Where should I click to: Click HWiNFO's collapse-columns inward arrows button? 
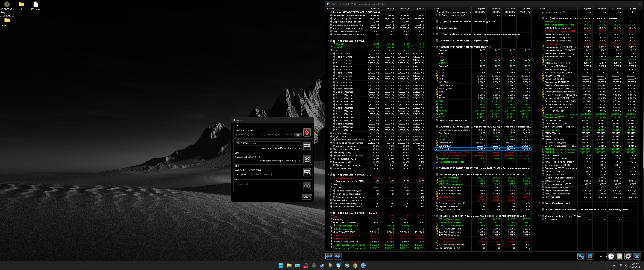338,256
